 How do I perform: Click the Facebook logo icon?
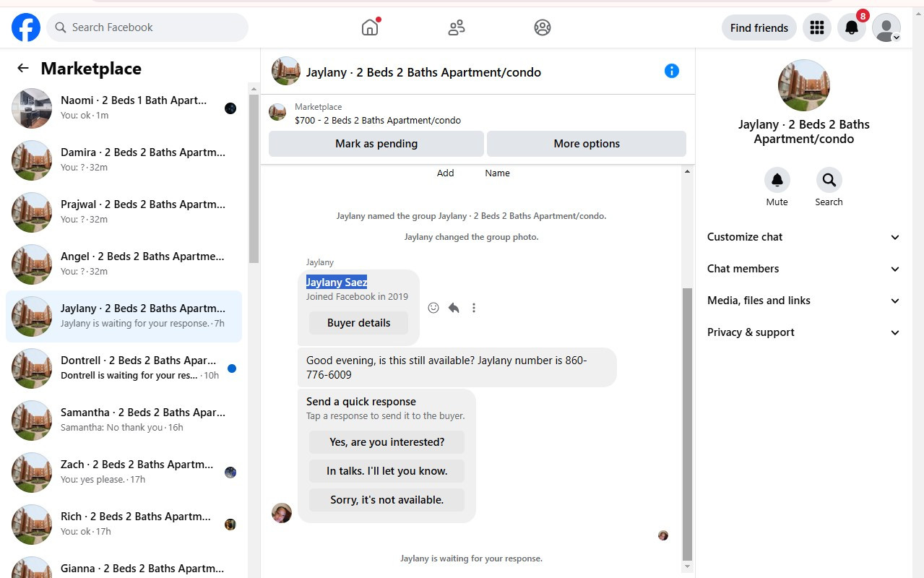click(x=26, y=27)
